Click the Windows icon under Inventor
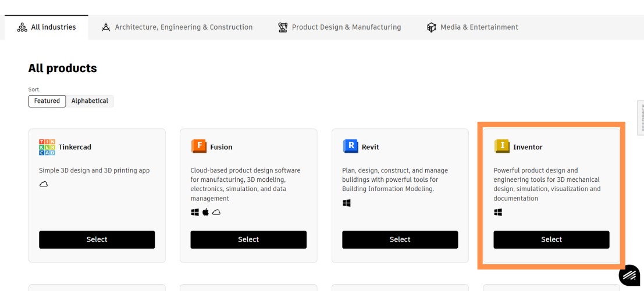Screen dimensions: 644x291 [498, 212]
